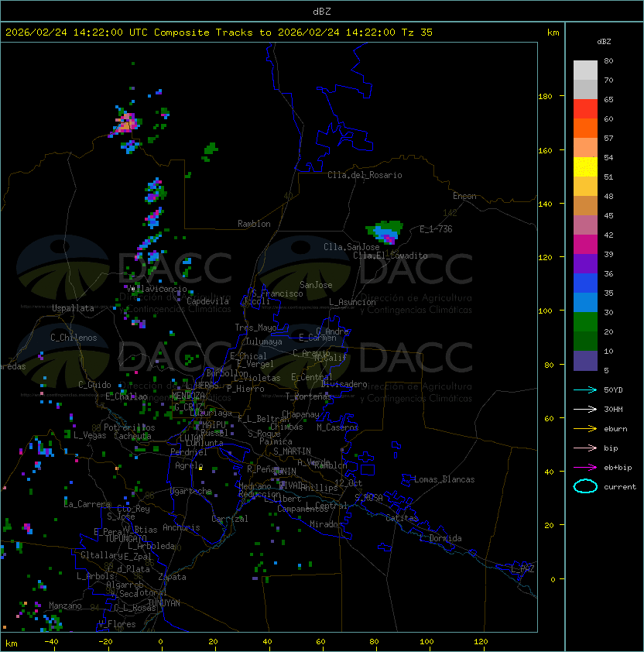644x652 pixels.
Task: Click the dBZ title at window top
Action: coord(322,11)
